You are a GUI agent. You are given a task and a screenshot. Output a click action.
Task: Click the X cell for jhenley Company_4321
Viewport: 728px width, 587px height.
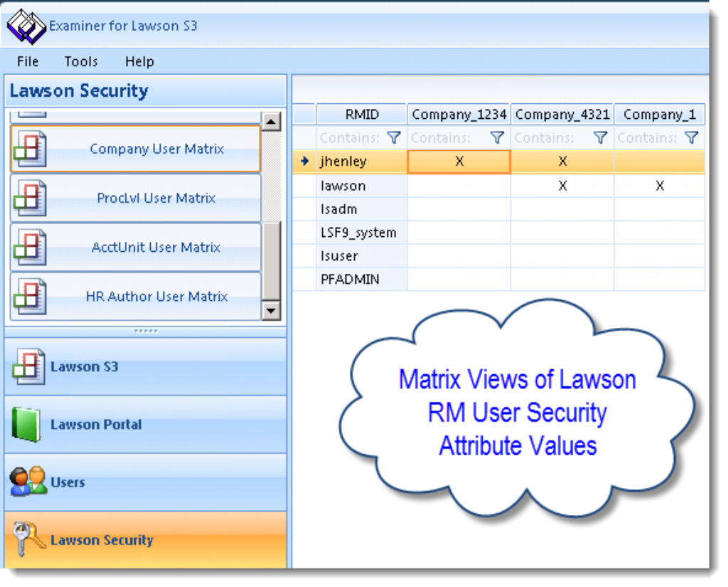tap(562, 162)
